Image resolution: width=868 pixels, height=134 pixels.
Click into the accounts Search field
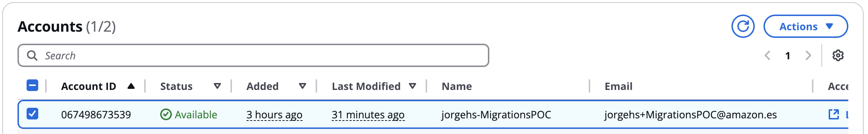click(x=253, y=55)
